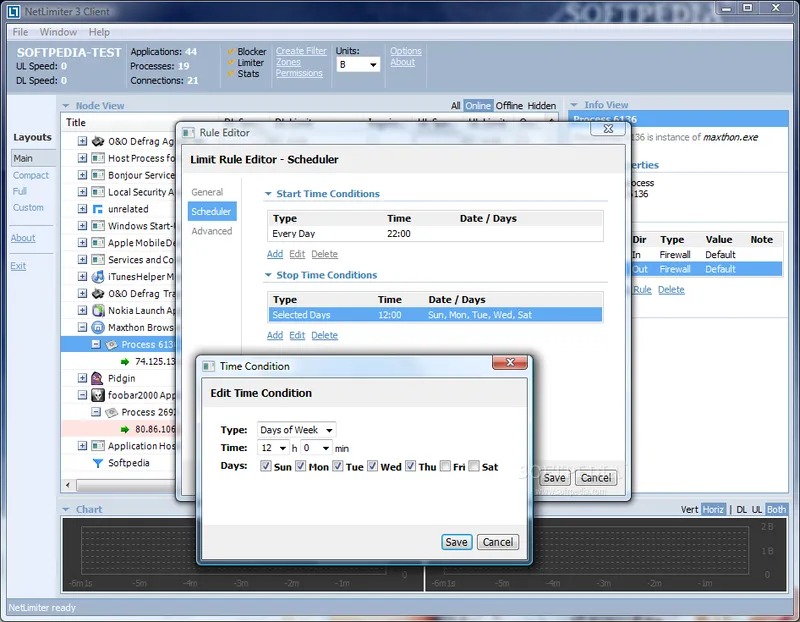Save the Time Condition dialog
The image size is (800, 622).
pos(456,542)
